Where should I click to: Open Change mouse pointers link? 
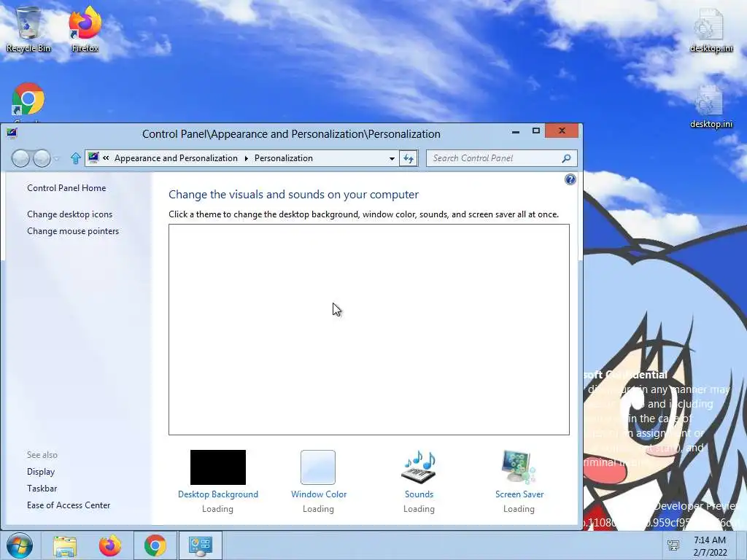tap(73, 231)
